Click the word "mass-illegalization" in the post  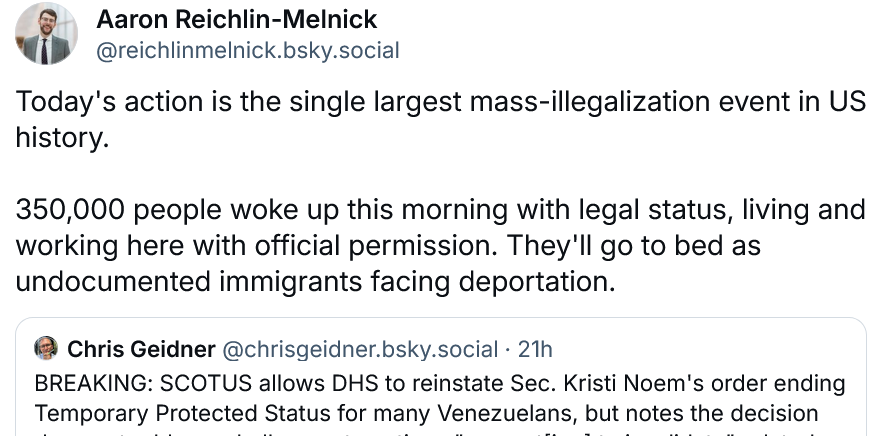point(543,103)
